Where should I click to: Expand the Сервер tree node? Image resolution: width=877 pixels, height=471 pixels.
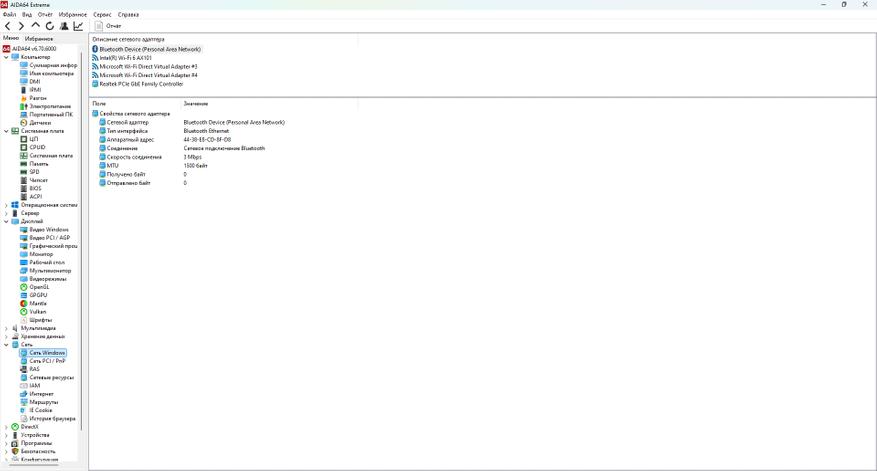click(6, 213)
